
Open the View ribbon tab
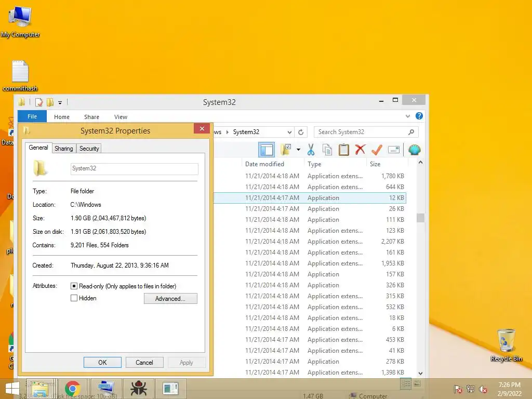pos(121,117)
